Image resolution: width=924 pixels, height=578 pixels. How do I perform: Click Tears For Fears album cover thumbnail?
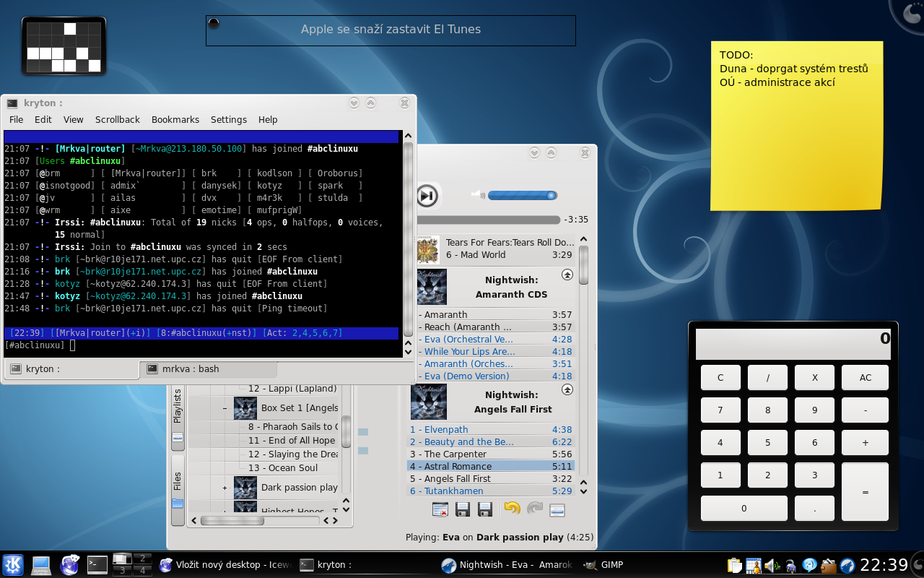pyautogui.click(x=428, y=249)
